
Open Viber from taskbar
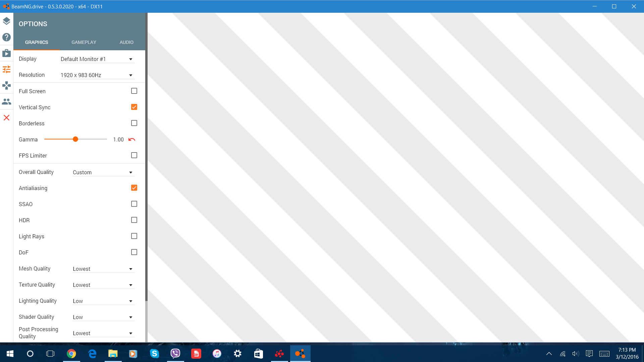point(175,354)
